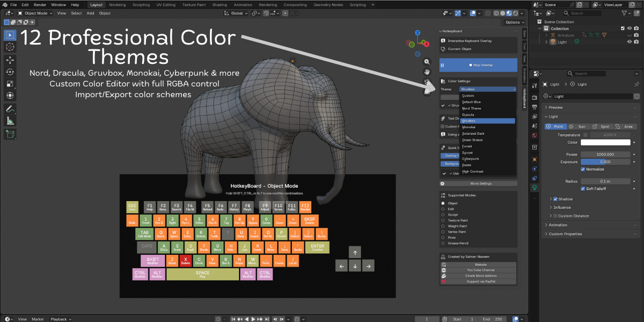Hide the Collection with eye icon

coord(630,28)
